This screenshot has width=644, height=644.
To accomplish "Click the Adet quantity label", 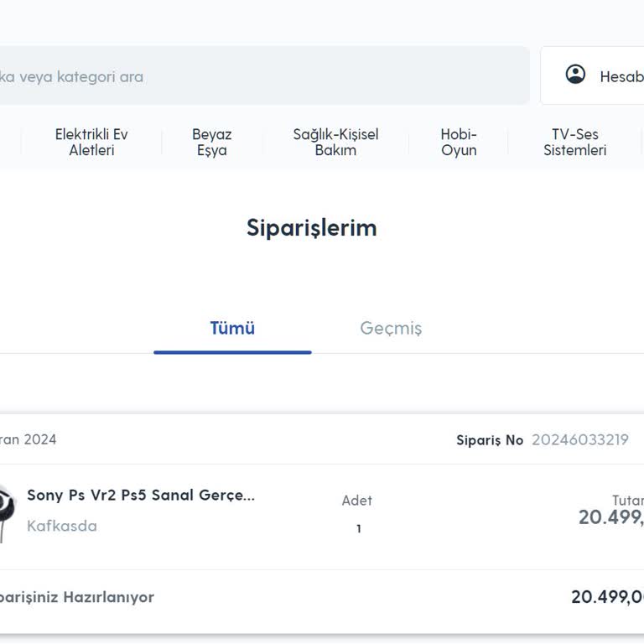I will click(x=357, y=501).
